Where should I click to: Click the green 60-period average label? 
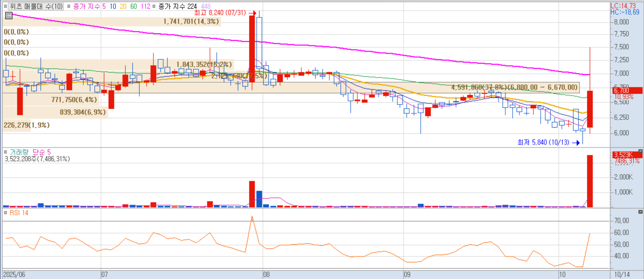[134, 6]
